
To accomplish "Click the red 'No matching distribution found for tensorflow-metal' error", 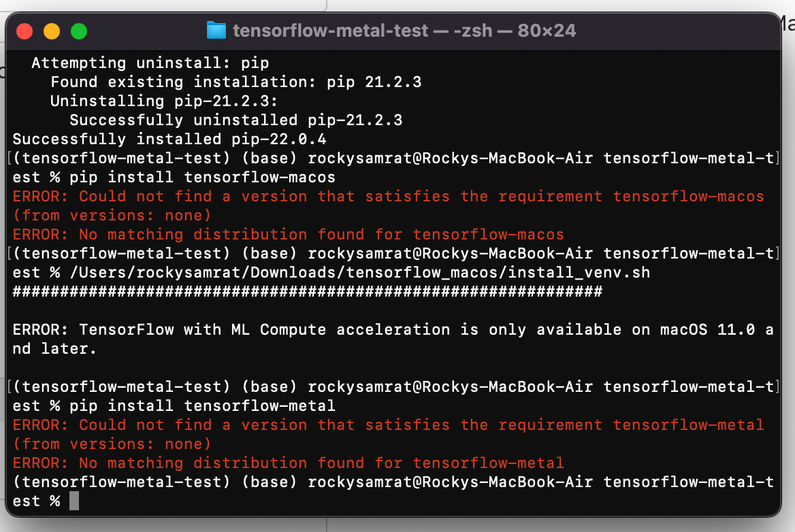I will [288, 463].
